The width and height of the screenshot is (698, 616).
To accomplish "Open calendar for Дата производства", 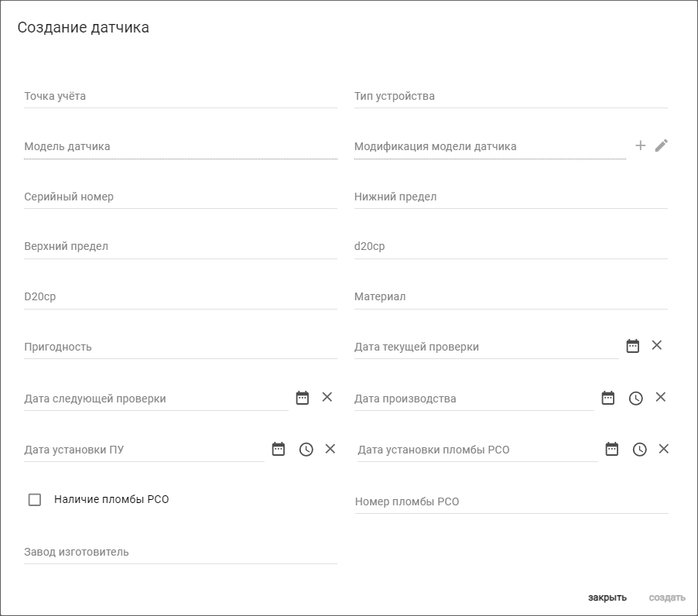I will (608, 398).
